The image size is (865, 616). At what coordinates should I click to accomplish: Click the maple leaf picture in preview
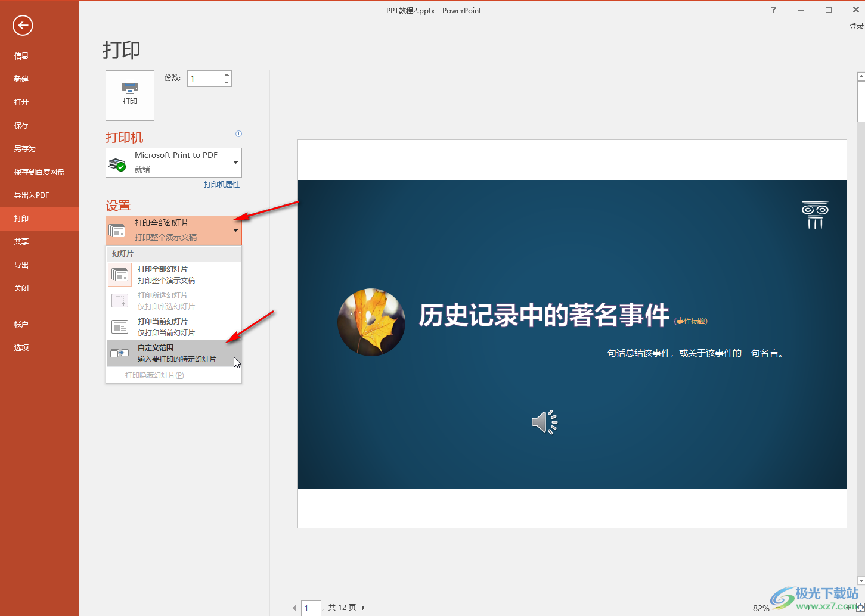[x=371, y=322]
